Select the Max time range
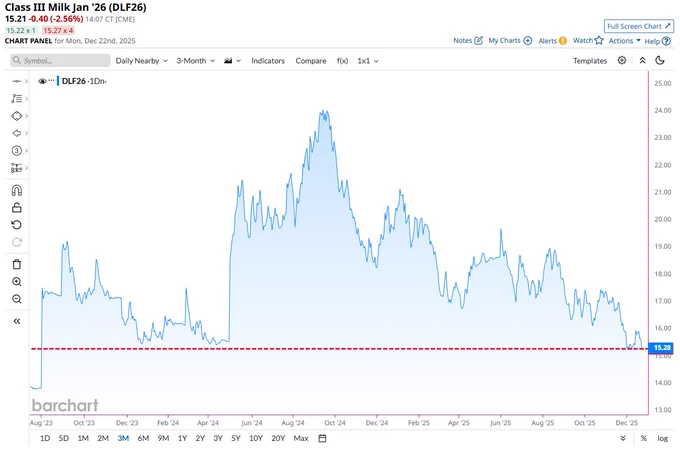The height and width of the screenshot is (449, 680). (x=301, y=438)
